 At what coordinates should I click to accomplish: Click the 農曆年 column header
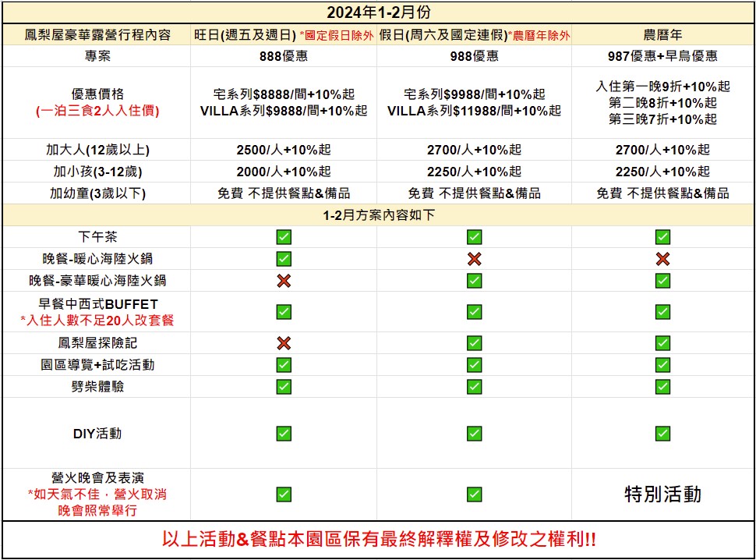point(663,35)
